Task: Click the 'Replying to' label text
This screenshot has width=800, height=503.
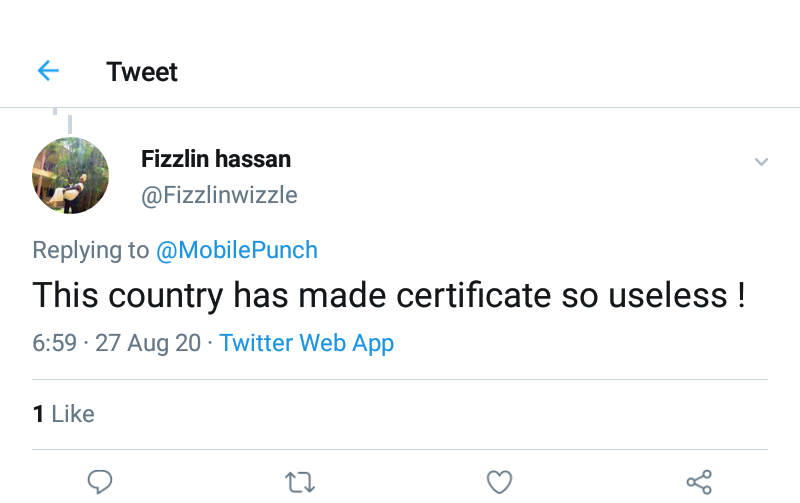Action: tap(91, 250)
